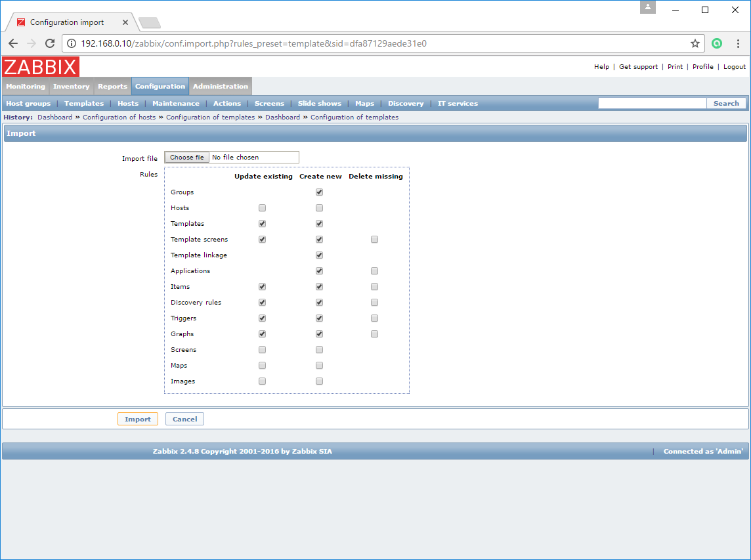Check Template screens Delete missing checkbox

(375, 240)
